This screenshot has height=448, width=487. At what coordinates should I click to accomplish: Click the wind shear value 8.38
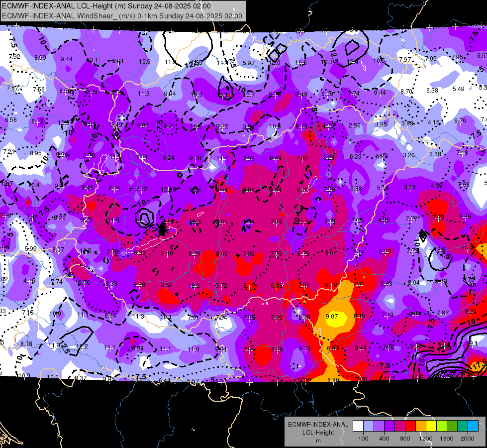point(26,344)
